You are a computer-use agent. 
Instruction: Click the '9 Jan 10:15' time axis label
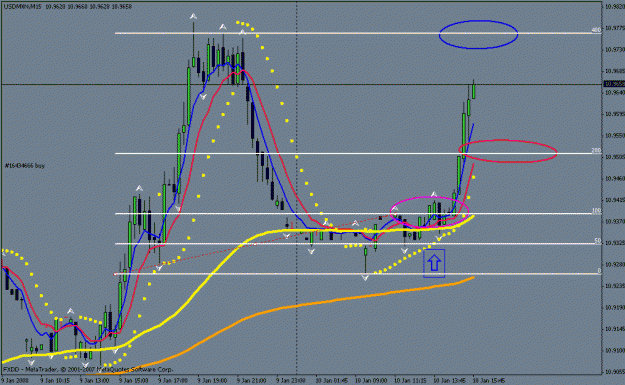pos(55,381)
